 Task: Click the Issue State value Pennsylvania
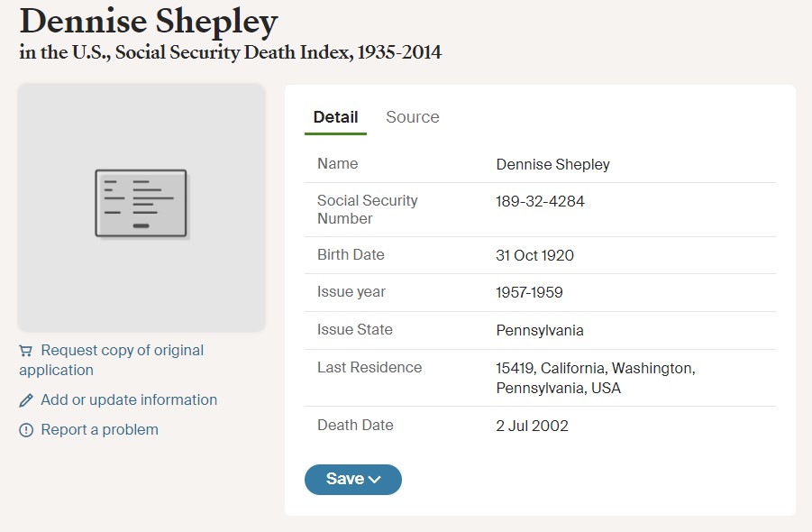[x=540, y=331]
